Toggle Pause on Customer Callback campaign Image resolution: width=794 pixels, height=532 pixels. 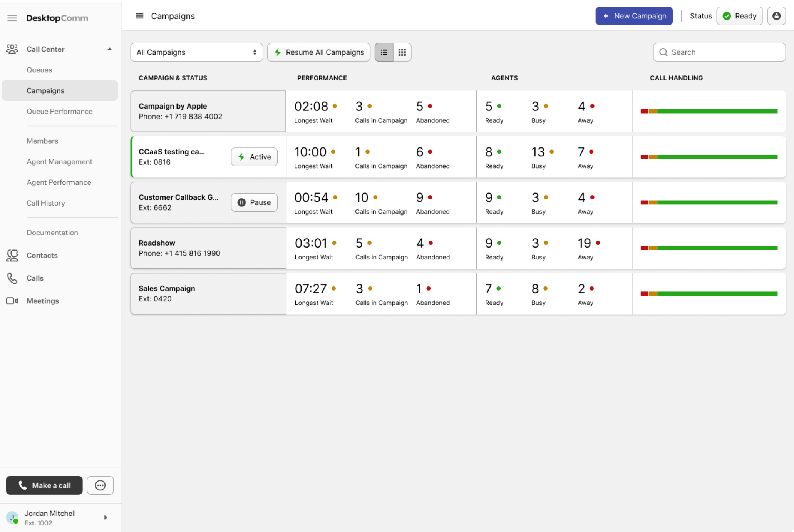click(254, 202)
